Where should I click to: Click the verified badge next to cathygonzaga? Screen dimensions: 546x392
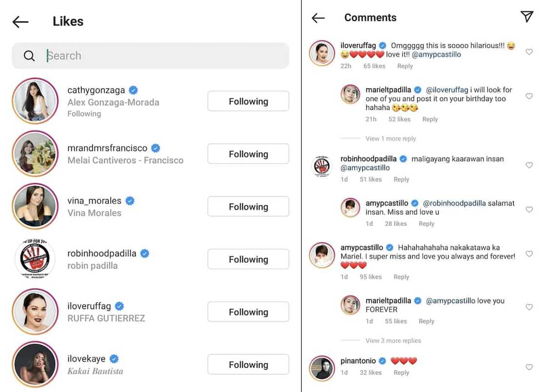click(x=133, y=90)
